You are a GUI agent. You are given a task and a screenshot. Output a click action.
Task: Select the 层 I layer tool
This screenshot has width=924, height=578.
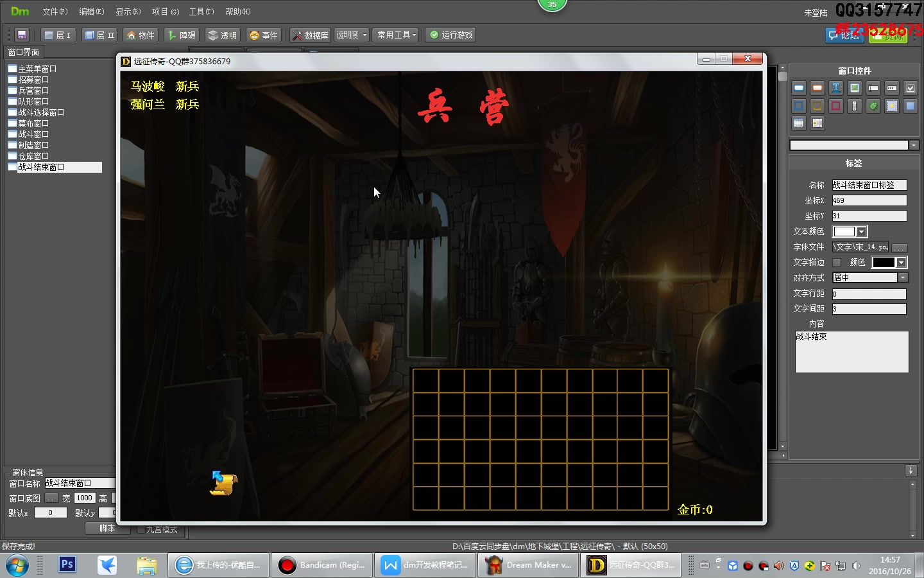point(58,35)
